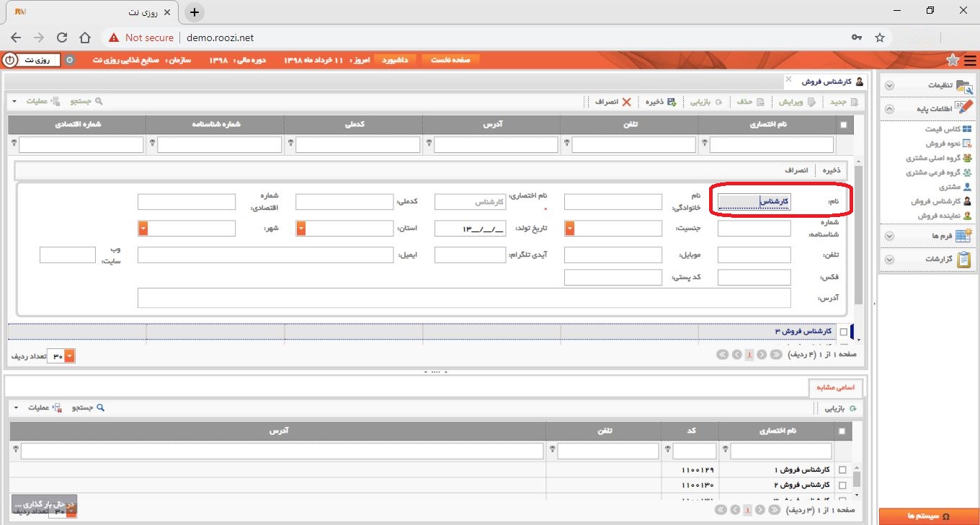Toggle select-all checkbox in upper grid header
This screenshot has width=980, height=525.
click(x=844, y=125)
